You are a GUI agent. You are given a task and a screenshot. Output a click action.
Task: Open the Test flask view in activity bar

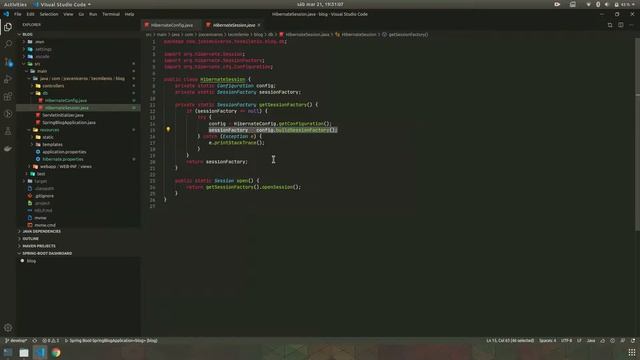(x=8, y=131)
